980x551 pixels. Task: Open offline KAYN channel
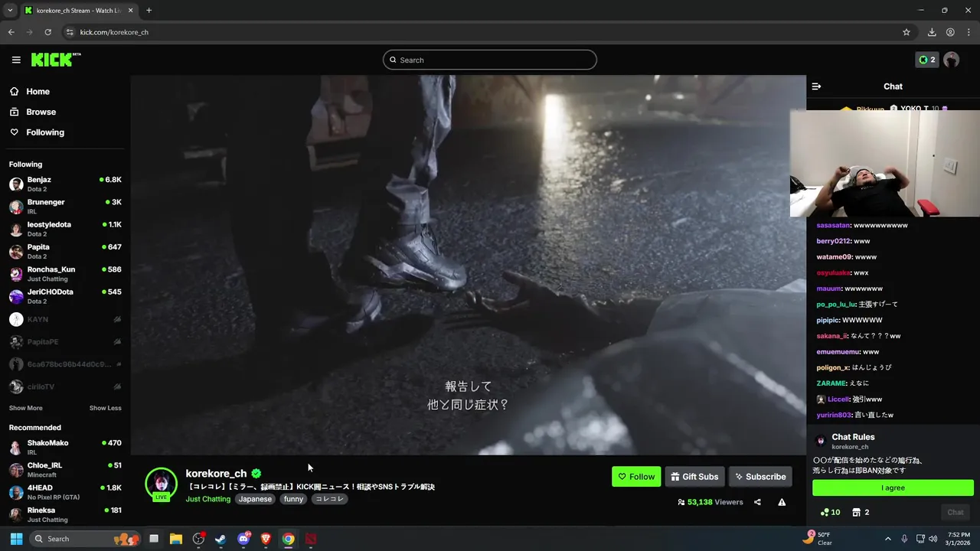pyautogui.click(x=65, y=319)
